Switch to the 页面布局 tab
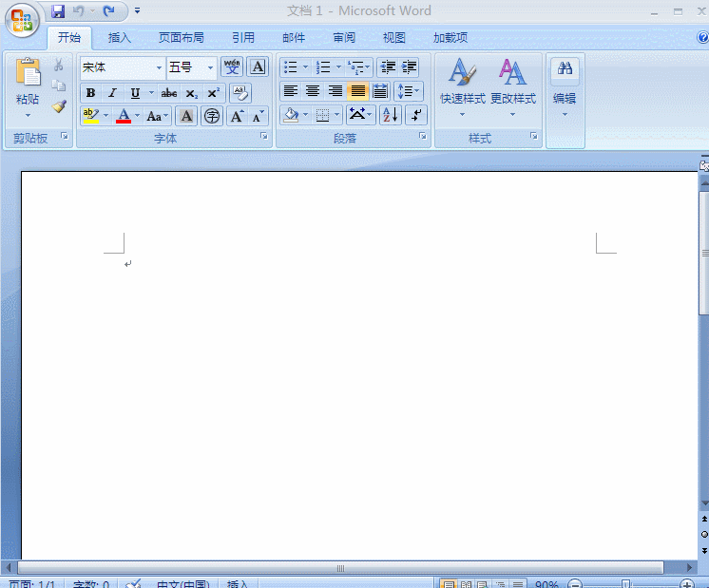 [x=181, y=38]
